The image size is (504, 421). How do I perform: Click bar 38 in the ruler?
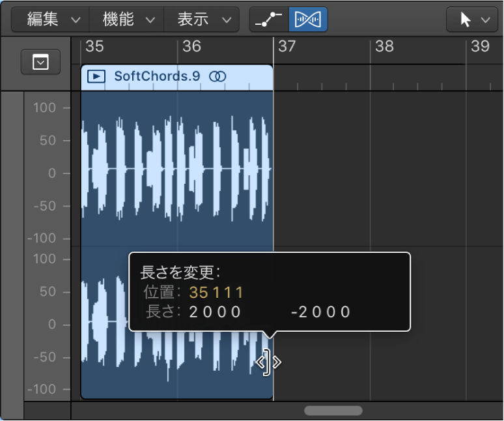384,46
